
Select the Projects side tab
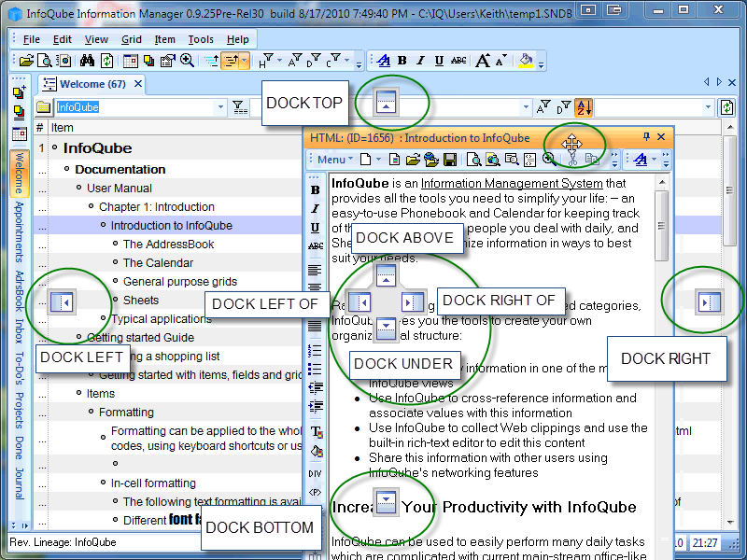19,410
